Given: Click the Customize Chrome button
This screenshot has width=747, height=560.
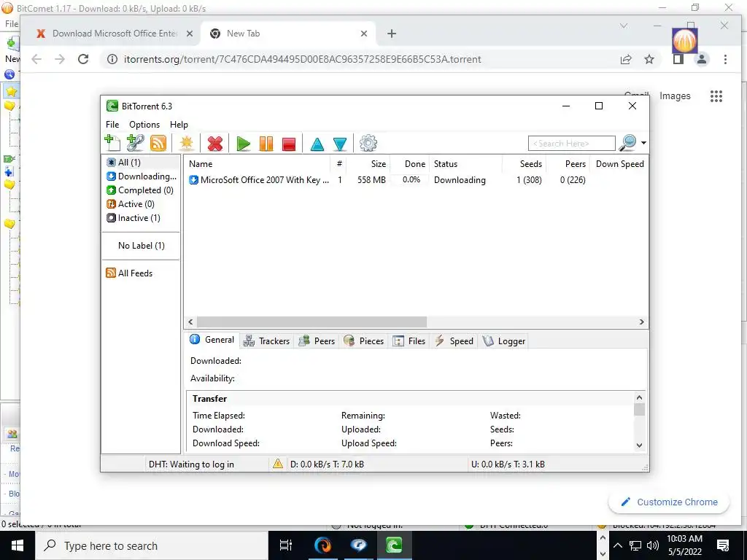Looking at the screenshot, I should 670,502.
